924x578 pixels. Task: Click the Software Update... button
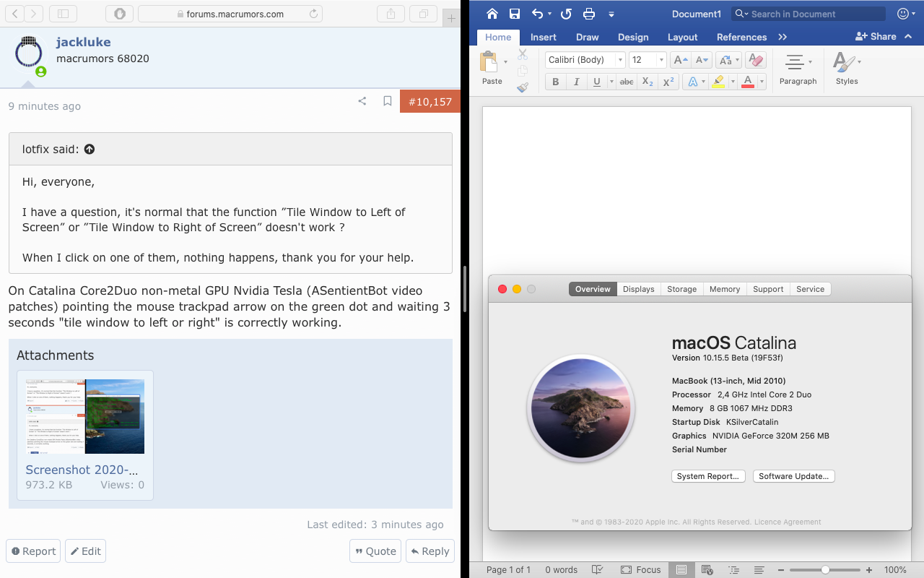pyautogui.click(x=794, y=476)
